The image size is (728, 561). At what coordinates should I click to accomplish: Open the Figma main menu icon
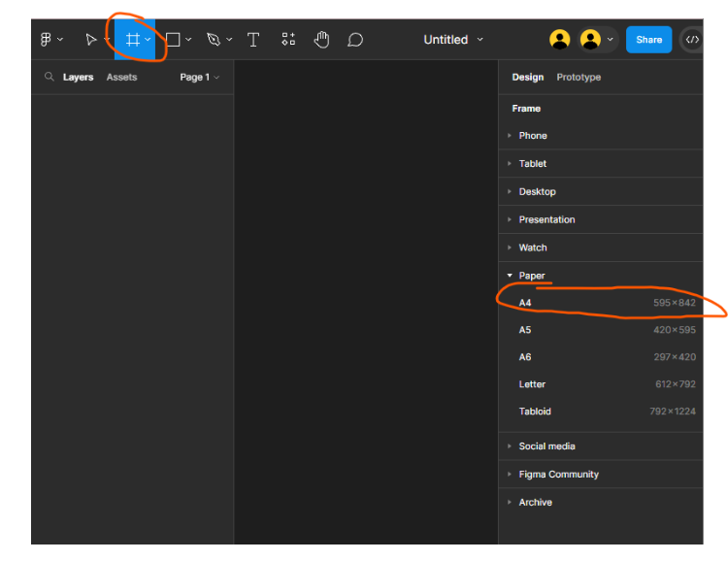point(47,40)
